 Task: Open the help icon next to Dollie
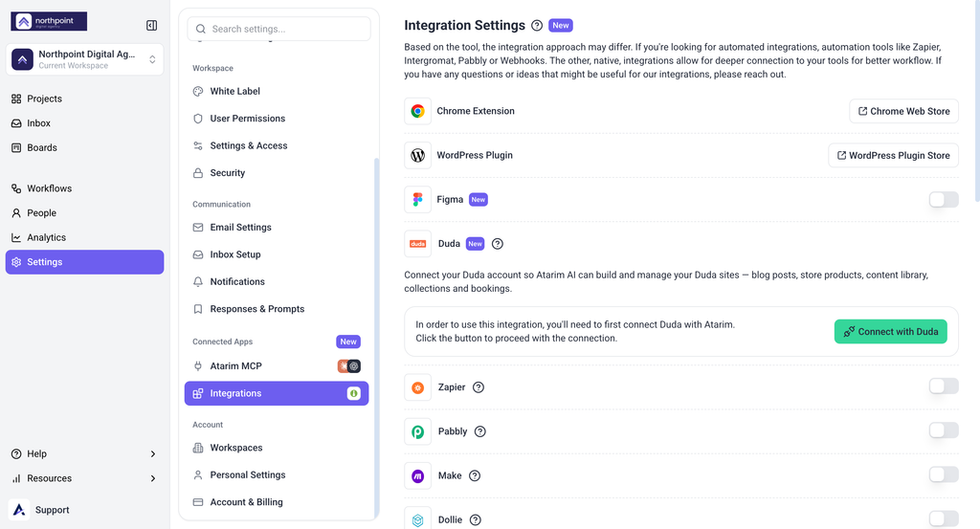click(475, 519)
